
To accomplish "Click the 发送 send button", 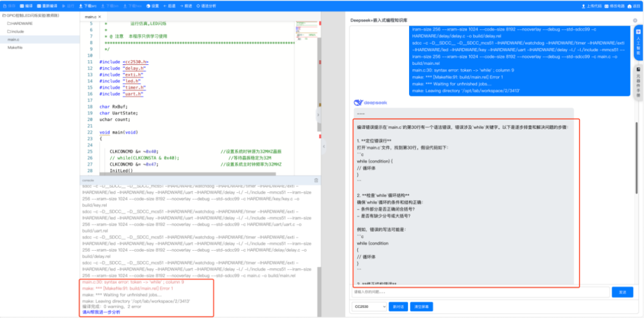I will (x=622, y=292).
